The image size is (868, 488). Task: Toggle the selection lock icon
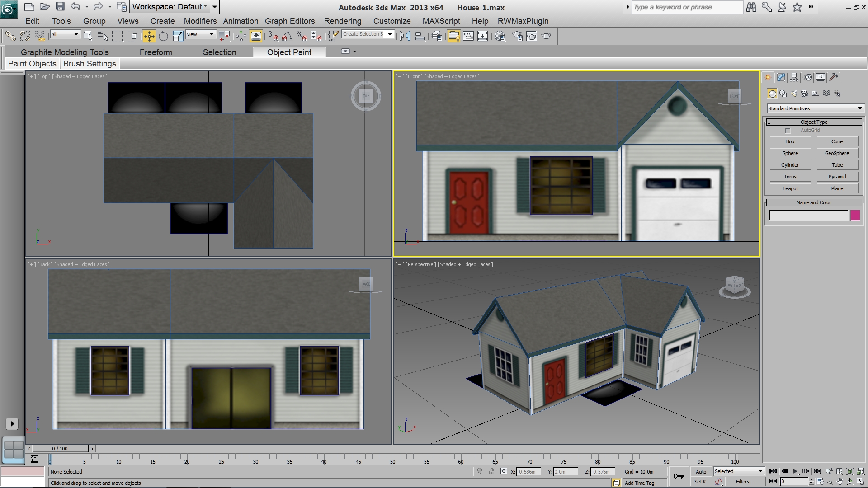[x=491, y=472]
